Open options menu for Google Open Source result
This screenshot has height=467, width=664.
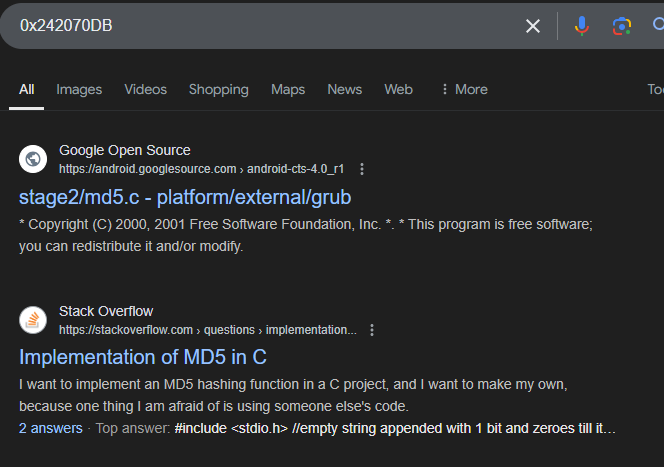tap(362, 169)
